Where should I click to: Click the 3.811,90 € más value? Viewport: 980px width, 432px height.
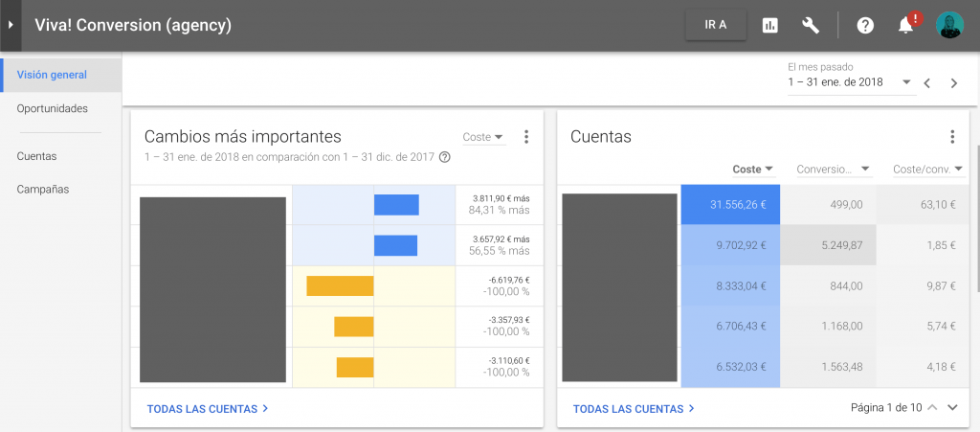[501, 198]
